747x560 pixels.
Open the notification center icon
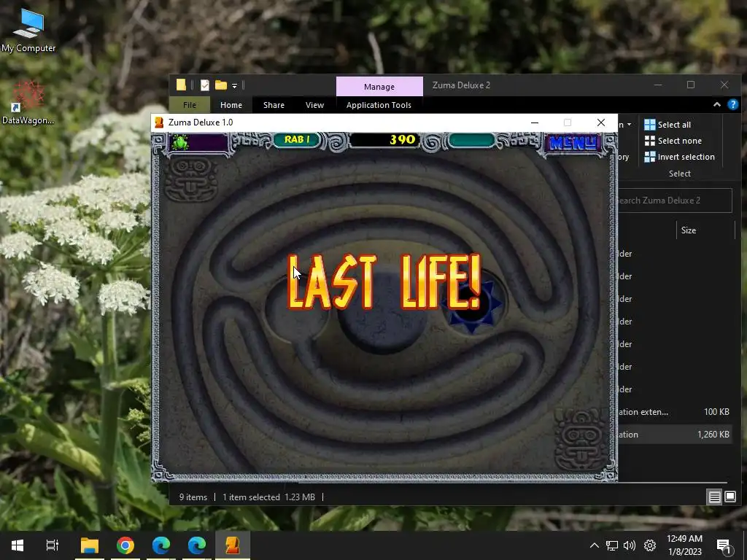pos(723,545)
